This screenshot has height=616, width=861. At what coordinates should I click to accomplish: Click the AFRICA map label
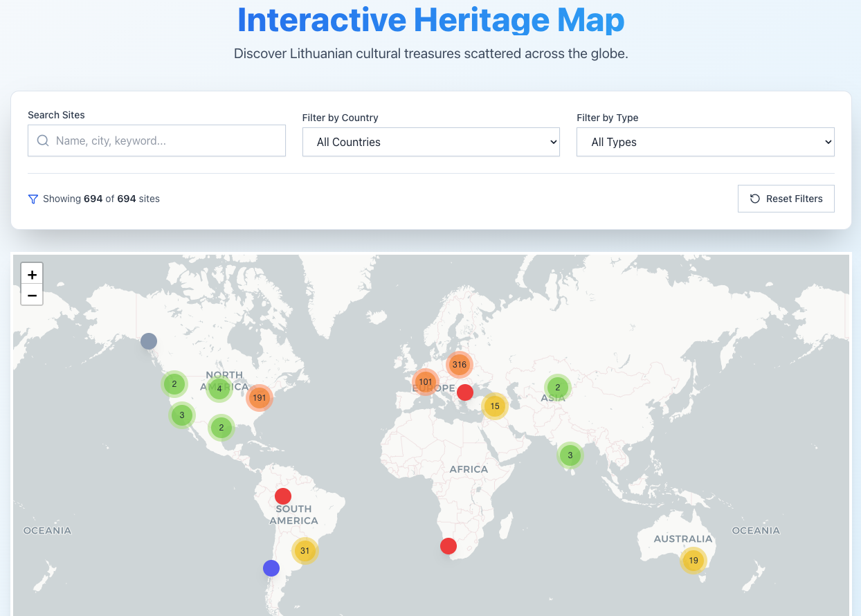469,469
